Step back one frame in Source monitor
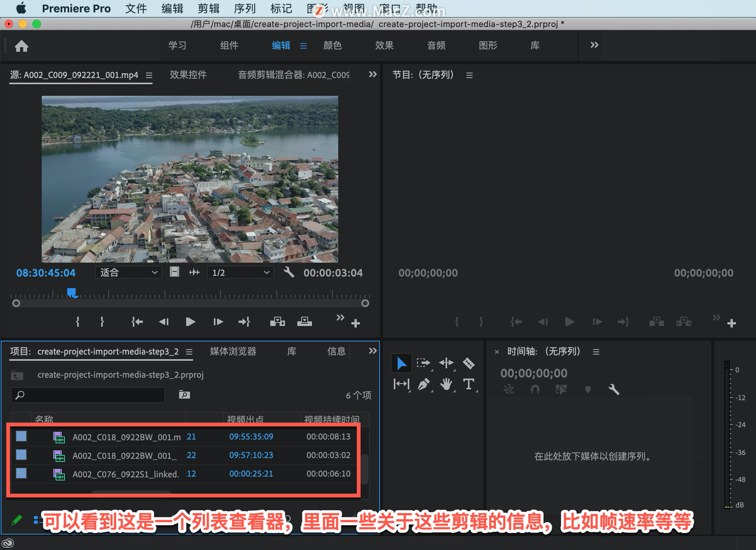This screenshot has height=550, width=756. click(164, 322)
